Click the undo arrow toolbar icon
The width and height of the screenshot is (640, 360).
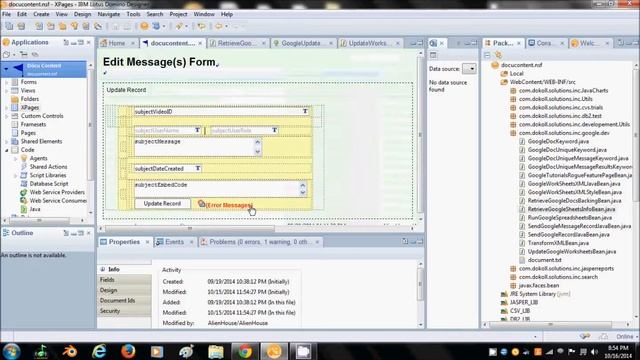coord(201,26)
